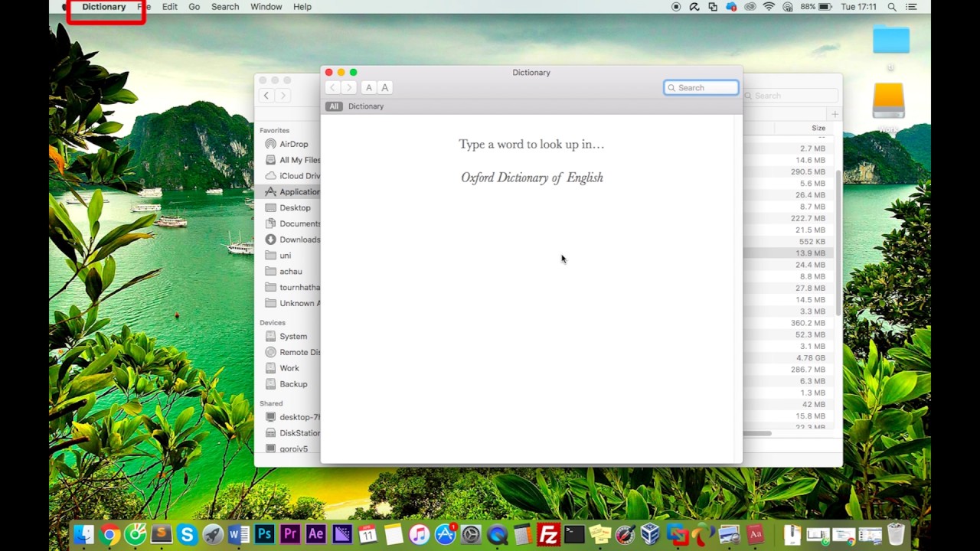Click the Tue 17:11 clock

pyautogui.click(x=858, y=7)
